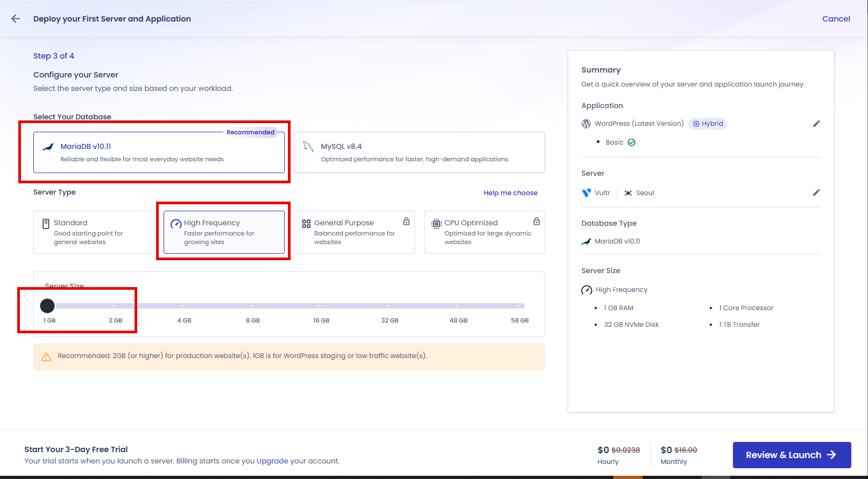Edit the Server in the summary
This screenshot has width=868, height=479.
[816, 192]
